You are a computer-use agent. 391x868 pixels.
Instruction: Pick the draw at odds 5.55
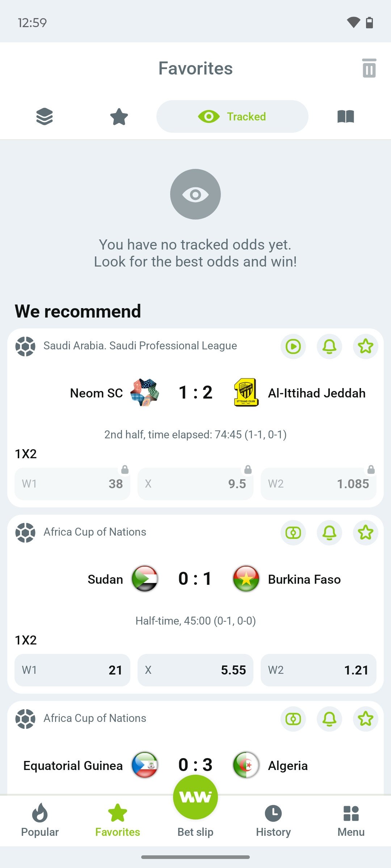click(x=195, y=670)
